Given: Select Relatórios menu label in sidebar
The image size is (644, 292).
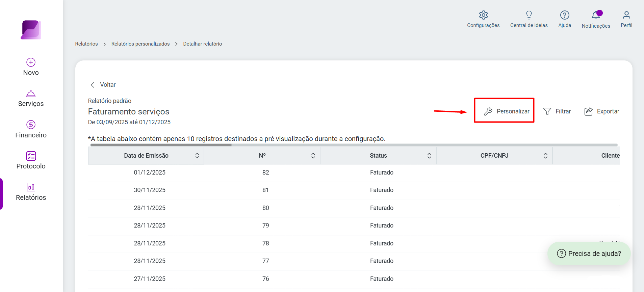Looking at the screenshot, I should [31, 197].
